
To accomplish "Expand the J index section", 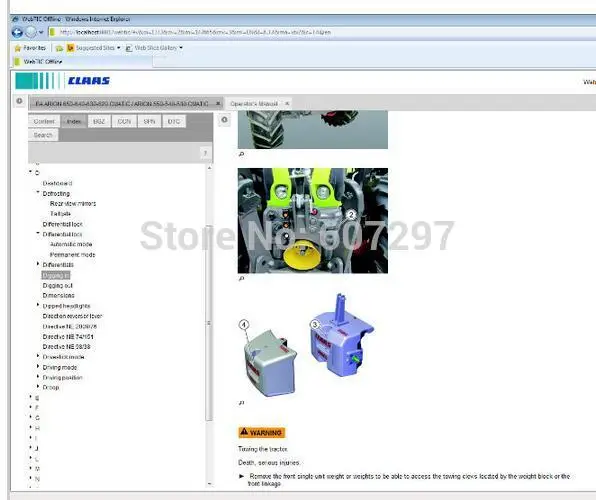I will click(30, 448).
